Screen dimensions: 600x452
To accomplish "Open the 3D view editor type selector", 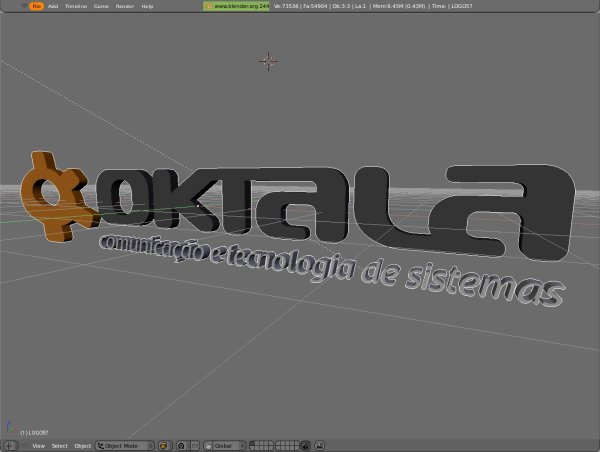I will tap(10, 445).
